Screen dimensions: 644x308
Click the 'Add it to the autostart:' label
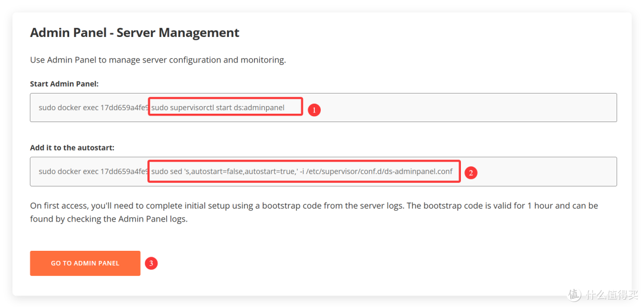[x=72, y=148]
